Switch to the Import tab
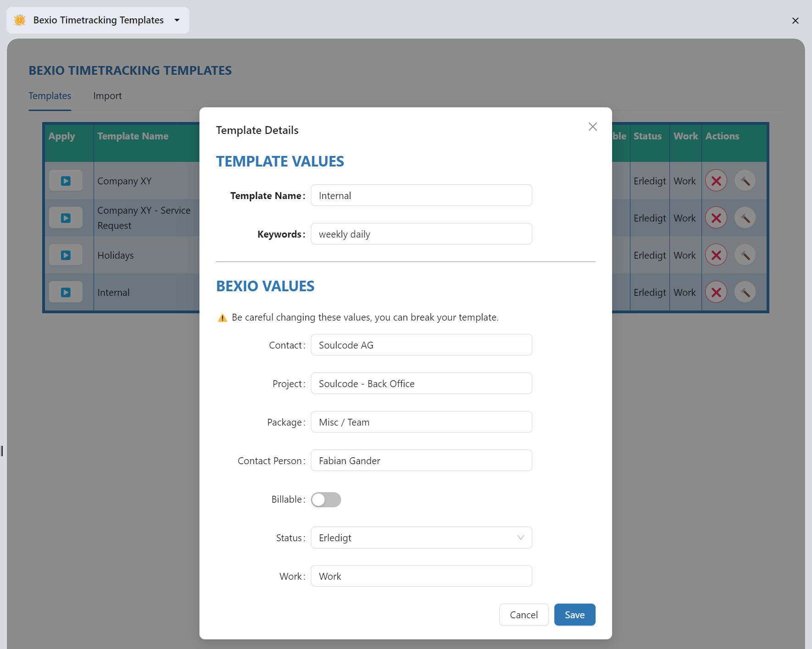The image size is (812, 649). 107,96
